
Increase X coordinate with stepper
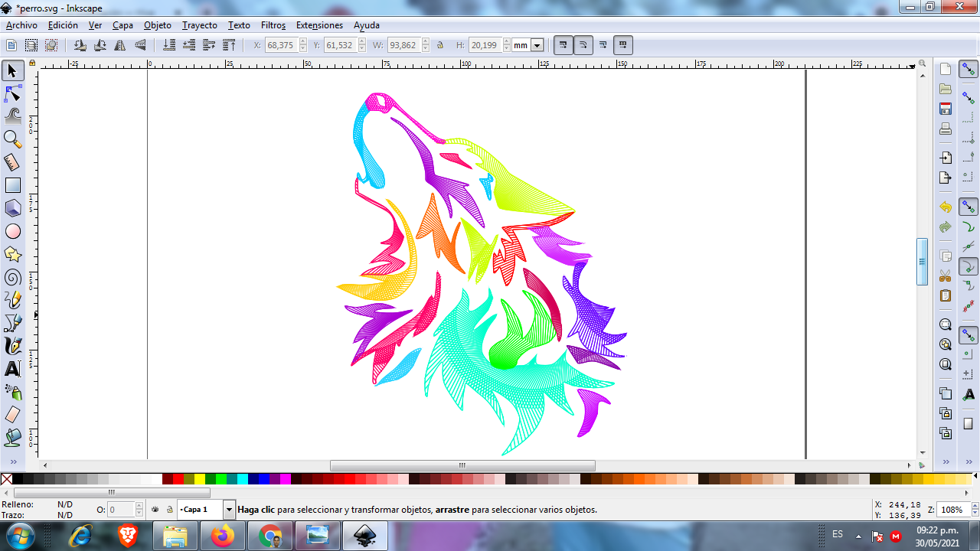[x=302, y=41]
